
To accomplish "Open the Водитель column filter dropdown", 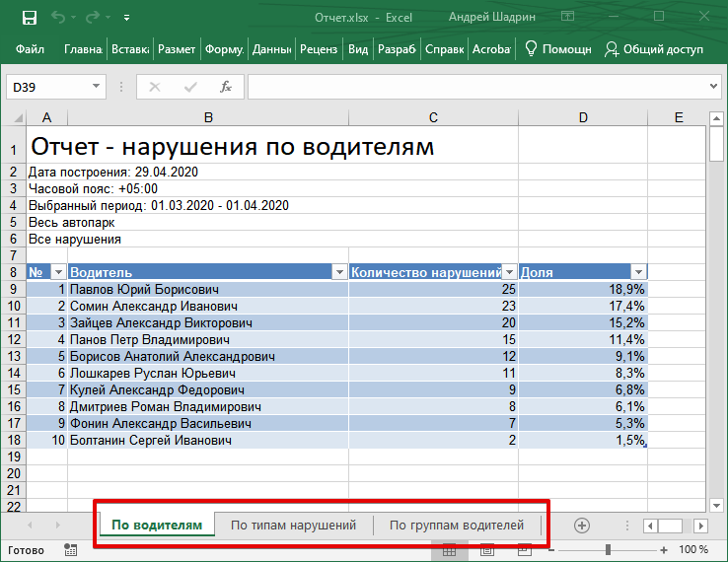I will click(339, 272).
